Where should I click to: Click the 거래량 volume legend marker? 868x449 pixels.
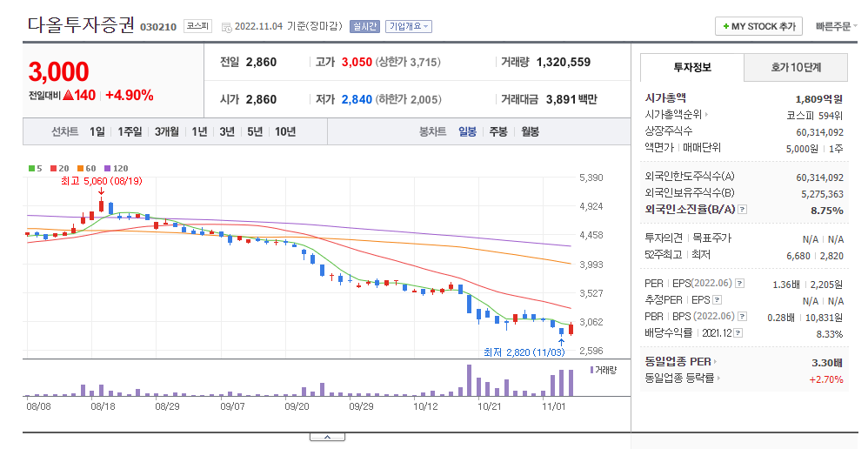coord(604,370)
